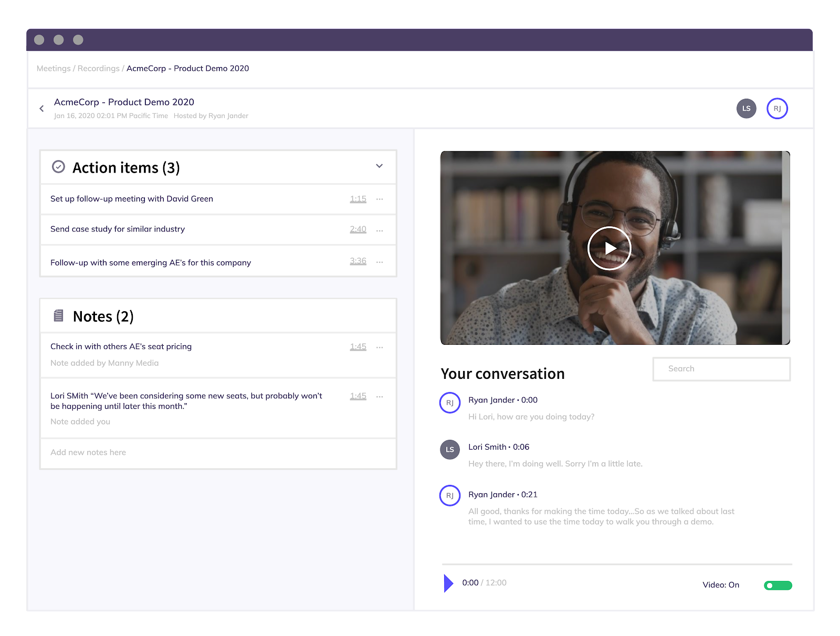840x636 pixels.
Task: Collapse the Action items section
Action: 379,166
